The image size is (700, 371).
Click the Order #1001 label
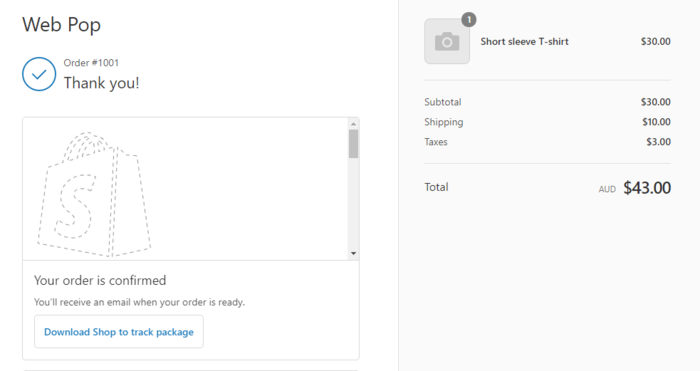click(x=91, y=63)
